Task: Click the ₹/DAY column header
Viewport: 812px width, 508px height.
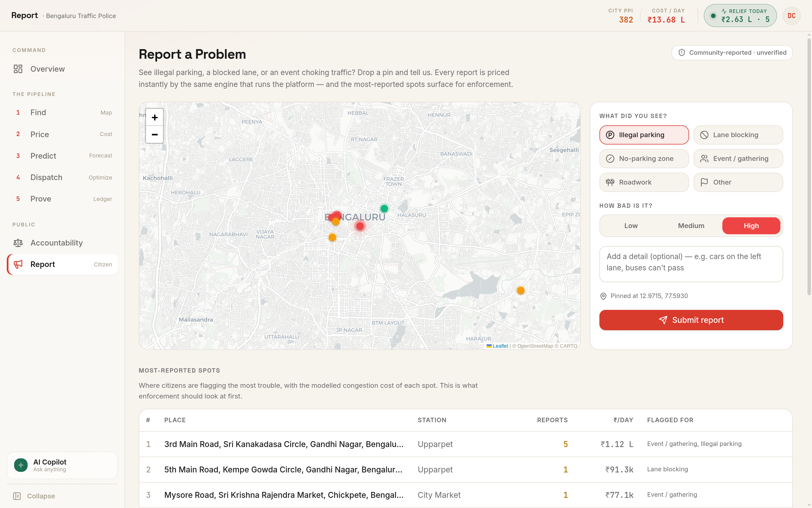Action: (x=623, y=420)
